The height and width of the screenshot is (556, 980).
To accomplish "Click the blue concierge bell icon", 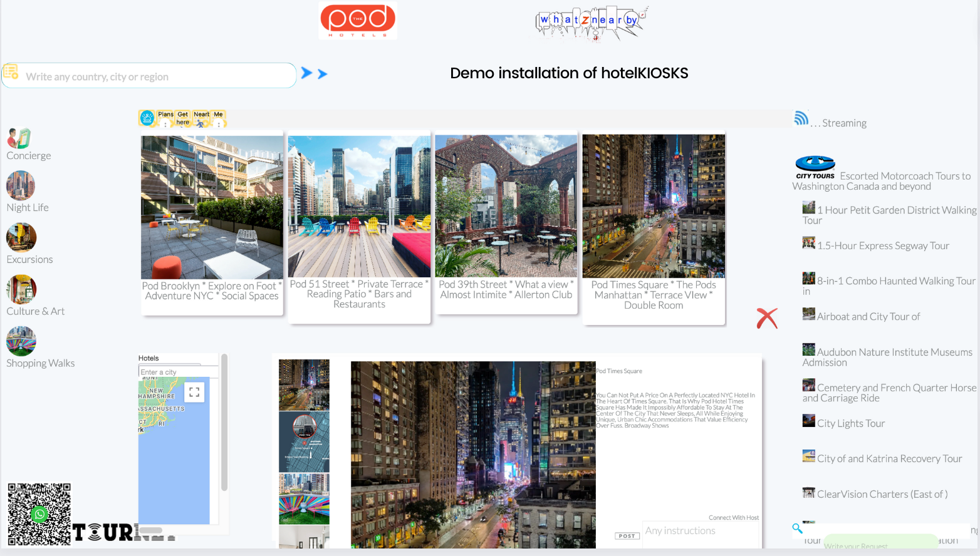I will (x=147, y=118).
